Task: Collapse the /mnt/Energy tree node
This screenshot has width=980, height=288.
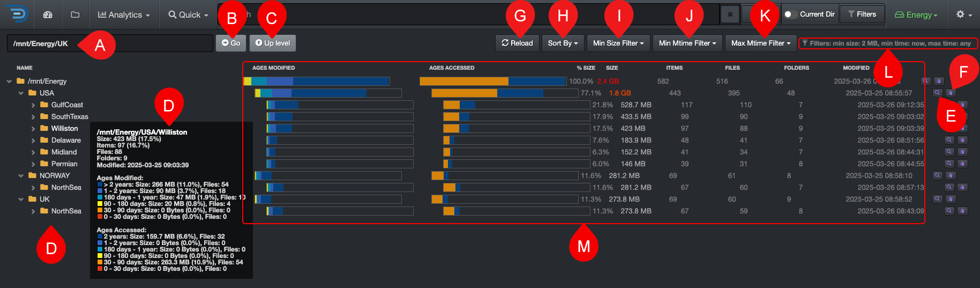Action: point(9,82)
